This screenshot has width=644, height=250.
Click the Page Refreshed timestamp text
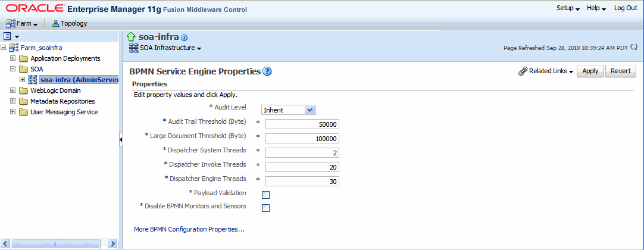coord(565,48)
